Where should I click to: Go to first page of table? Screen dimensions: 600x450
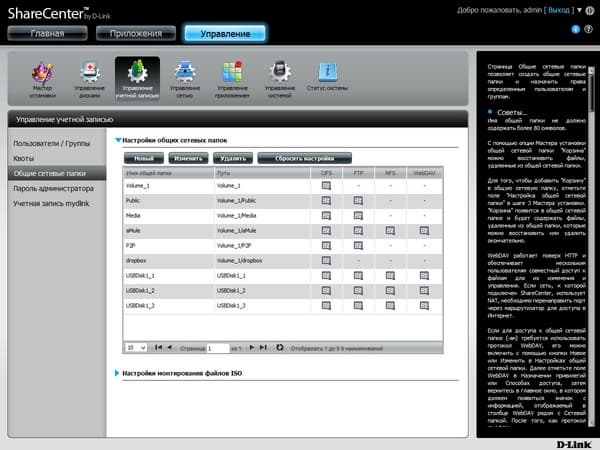(158, 347)
